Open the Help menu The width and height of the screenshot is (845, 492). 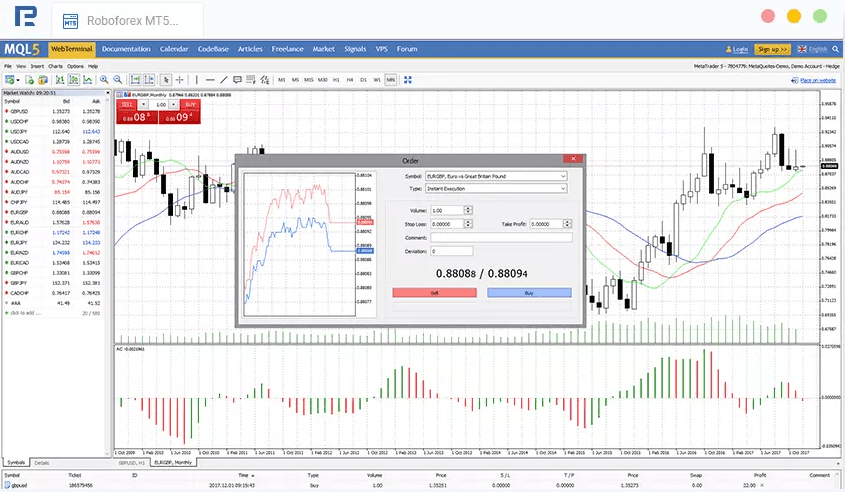(x=93, y=66)
